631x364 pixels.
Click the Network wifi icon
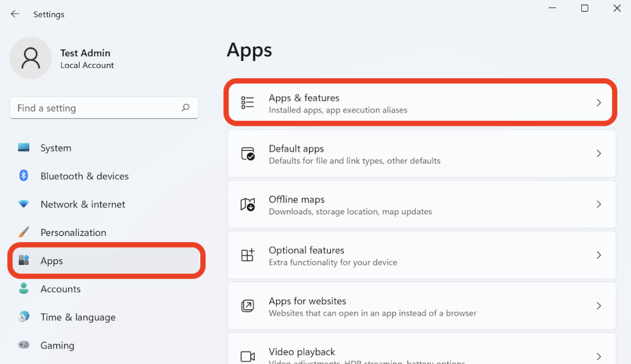click(x=24, y=204)
